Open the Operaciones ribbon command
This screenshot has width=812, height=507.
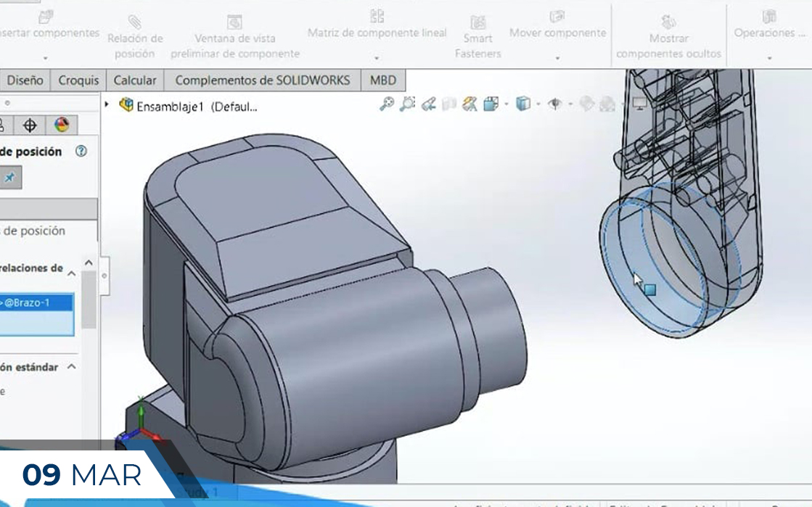click(769, 25)
